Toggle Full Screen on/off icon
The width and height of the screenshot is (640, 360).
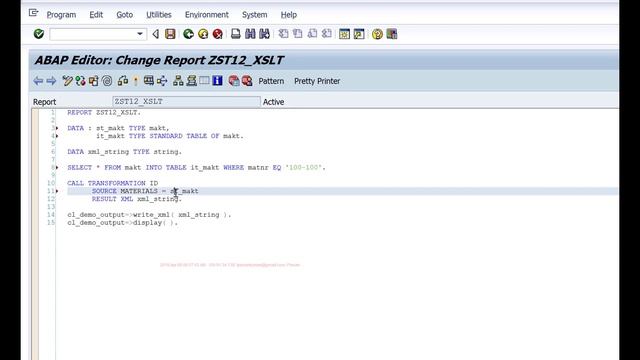pos(204,81)
